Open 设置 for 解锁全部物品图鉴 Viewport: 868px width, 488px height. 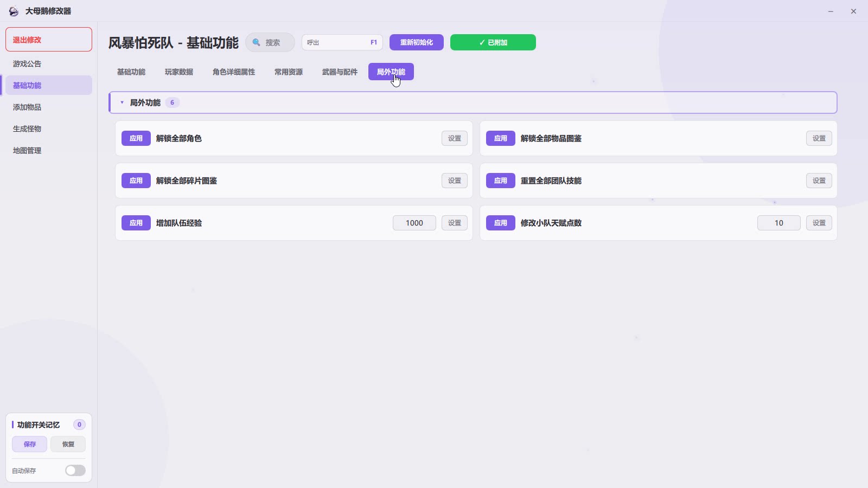pos(819,138)
